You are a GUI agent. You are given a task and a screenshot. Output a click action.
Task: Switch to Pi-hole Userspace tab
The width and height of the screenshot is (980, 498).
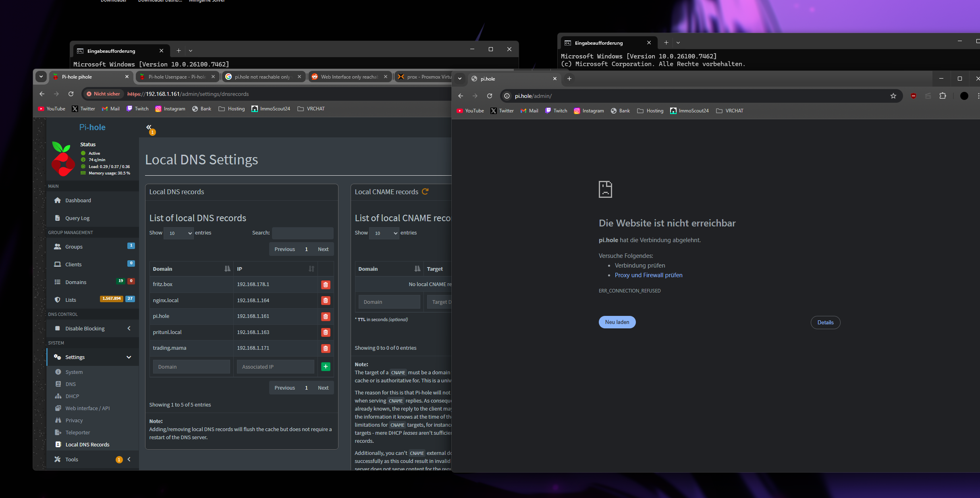(x=177, y=77)
